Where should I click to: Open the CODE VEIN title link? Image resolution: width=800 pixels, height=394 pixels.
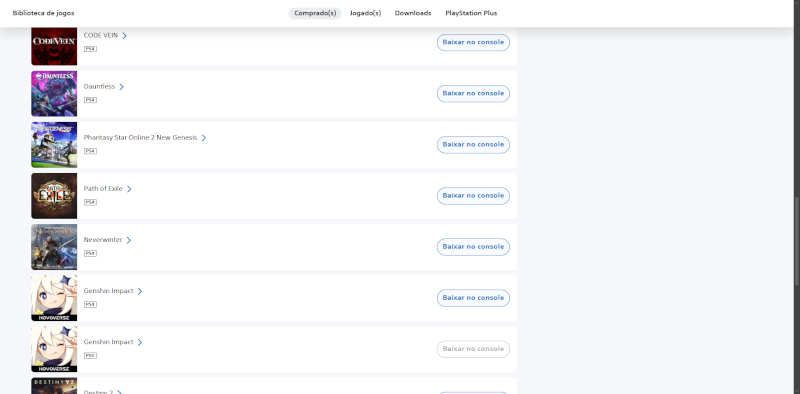point(101,35)
